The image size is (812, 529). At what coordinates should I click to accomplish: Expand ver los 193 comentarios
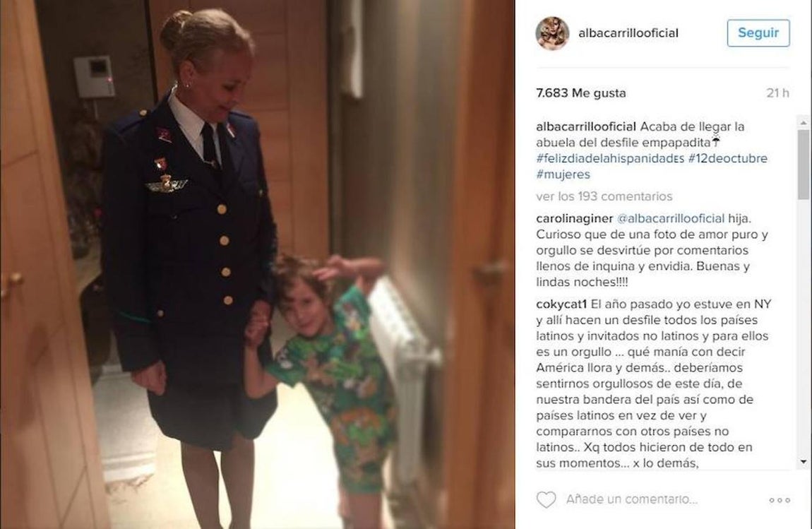[x=604, y=196]
